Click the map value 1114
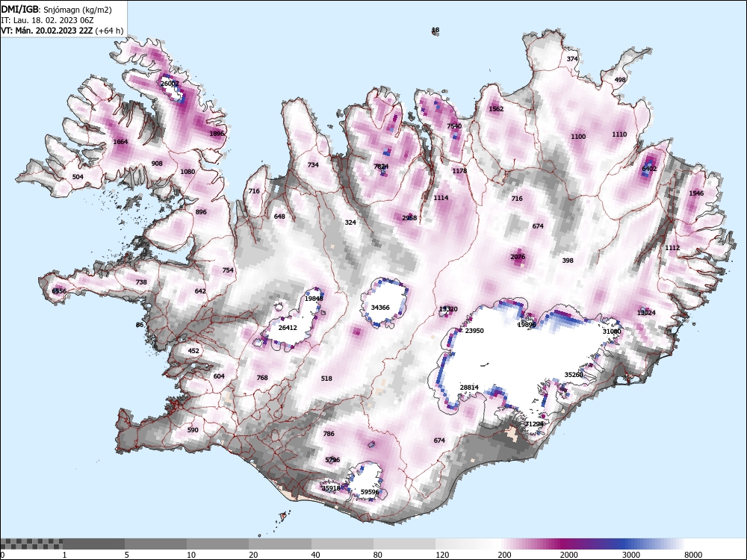Screen dimensions: 747x560 pyautogui.click(x=441, y=198)
